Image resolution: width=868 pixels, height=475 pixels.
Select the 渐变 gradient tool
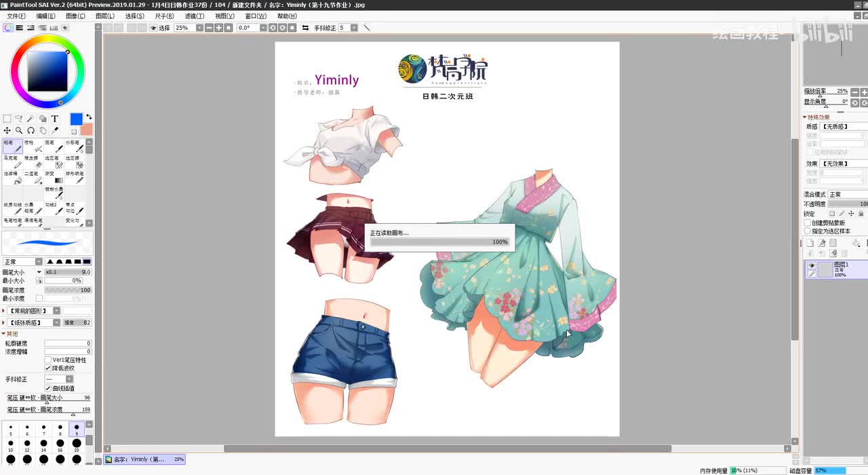tap(54, 178)
